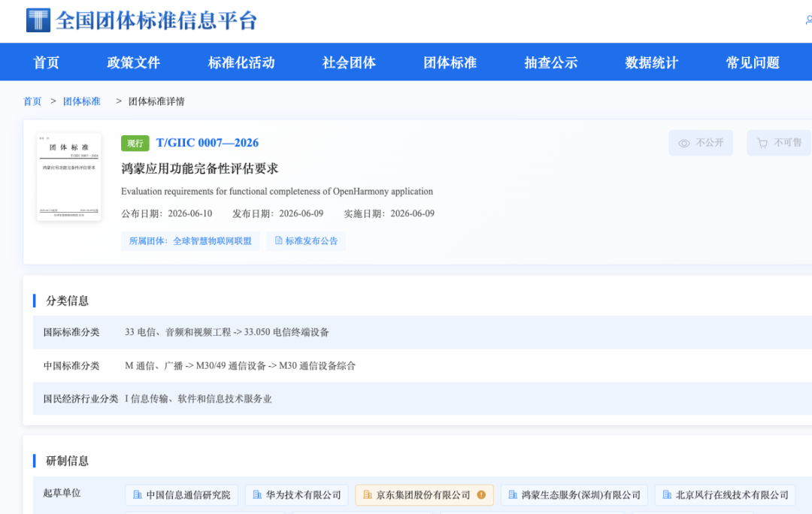
Task: Open 鸿蒙生态服务(深圳)有限公司 drafting unit
Action: pos(574,495)
